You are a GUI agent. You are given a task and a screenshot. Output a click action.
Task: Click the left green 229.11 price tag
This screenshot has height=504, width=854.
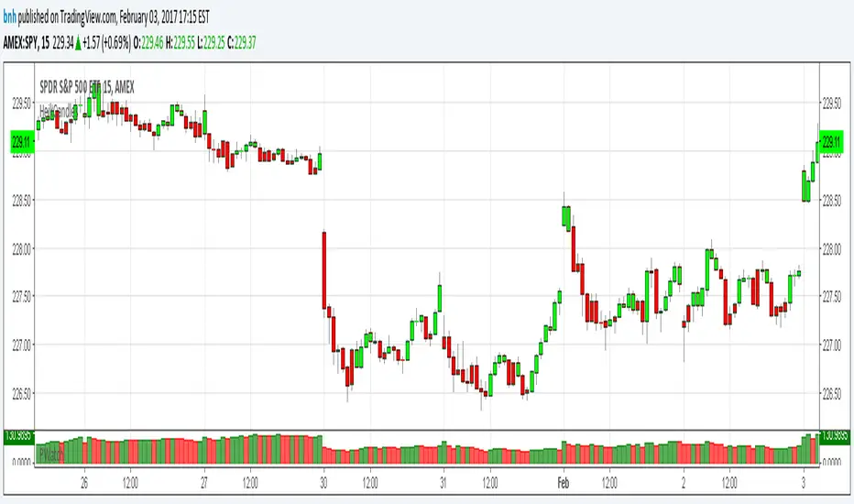21,141
